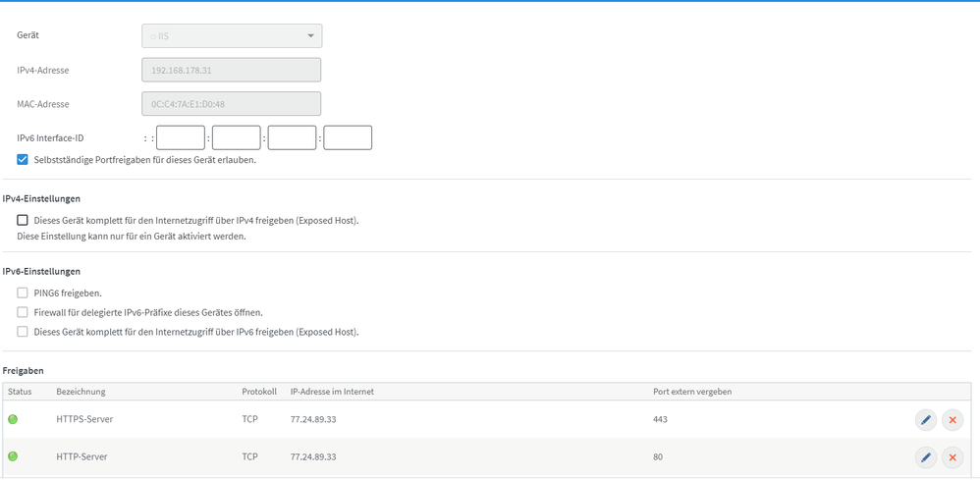Click the Status column header
Viewport: 980px width, 480px height.
[x=20, y=392]
